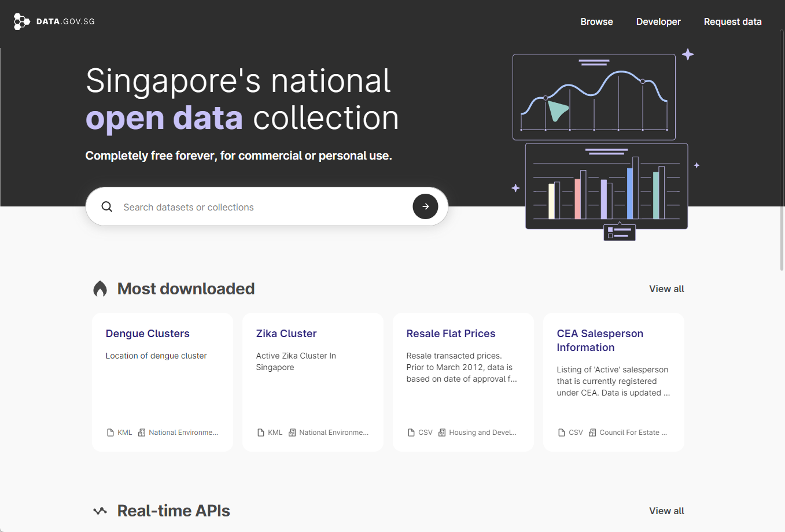Screen dimensions: 785x532
Task: Click the agency building icon on CEA Salesperson card
Action: click(592, 433)
